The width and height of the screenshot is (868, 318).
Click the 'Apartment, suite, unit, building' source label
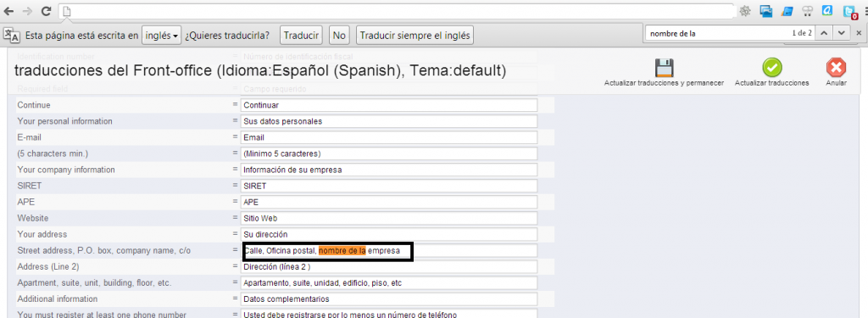point(95,283)
